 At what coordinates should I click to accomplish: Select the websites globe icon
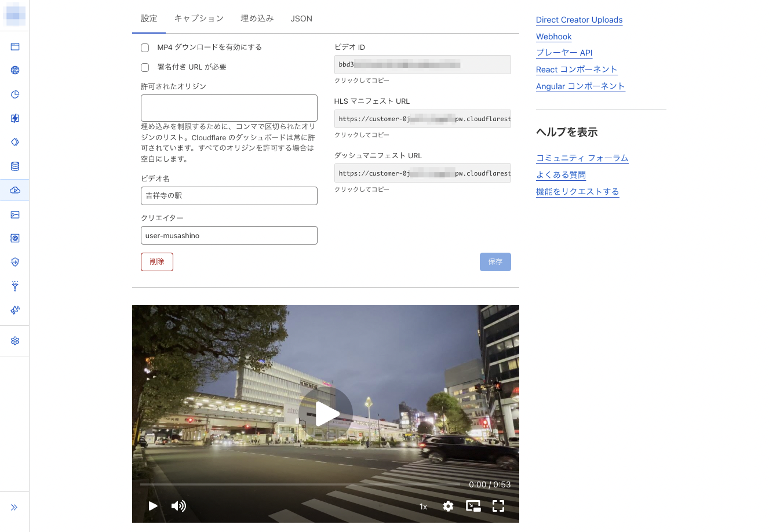pyautogui.click(x=14, y=70)
